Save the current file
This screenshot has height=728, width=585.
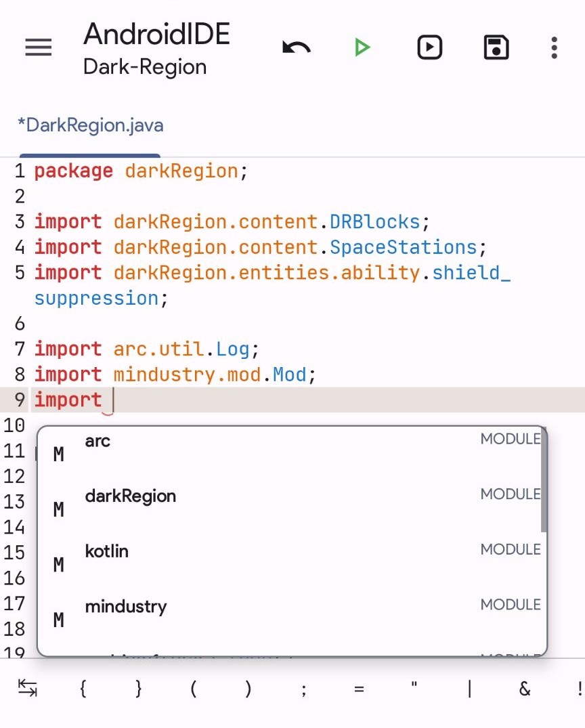(x=496, y=47)
